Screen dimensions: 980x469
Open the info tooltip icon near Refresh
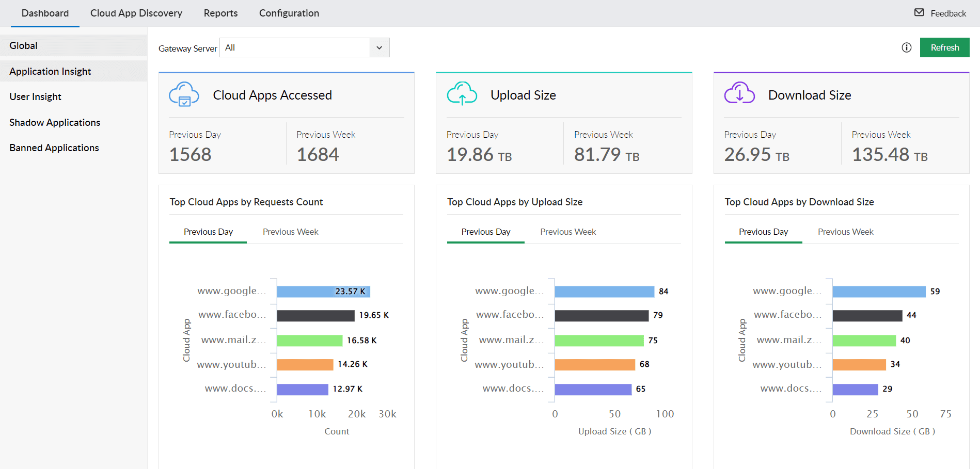pos(907,47)
